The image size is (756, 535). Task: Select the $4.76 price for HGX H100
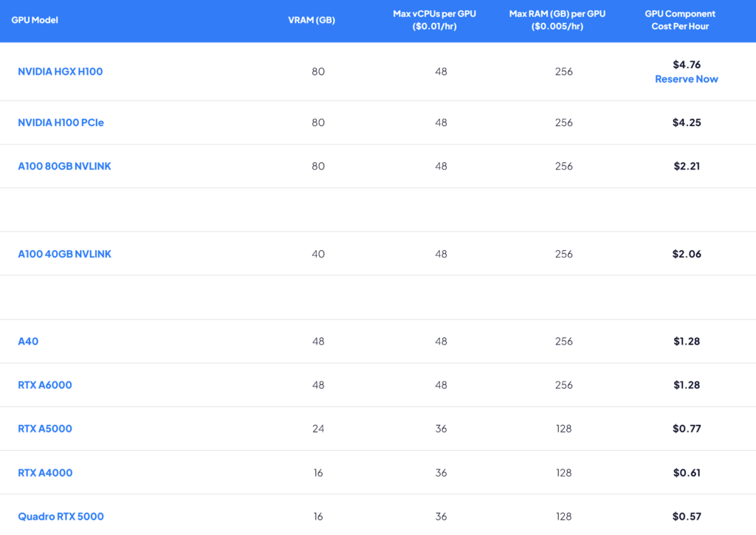click(686, 64)
